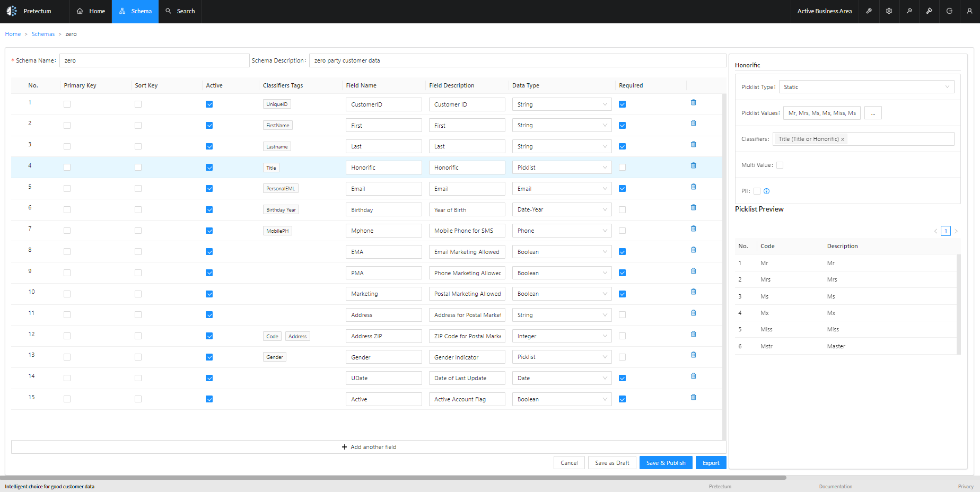980x492 pixels.
Task: Delete the Address field row
Action: pyautogui.click(x=694, y=313)
